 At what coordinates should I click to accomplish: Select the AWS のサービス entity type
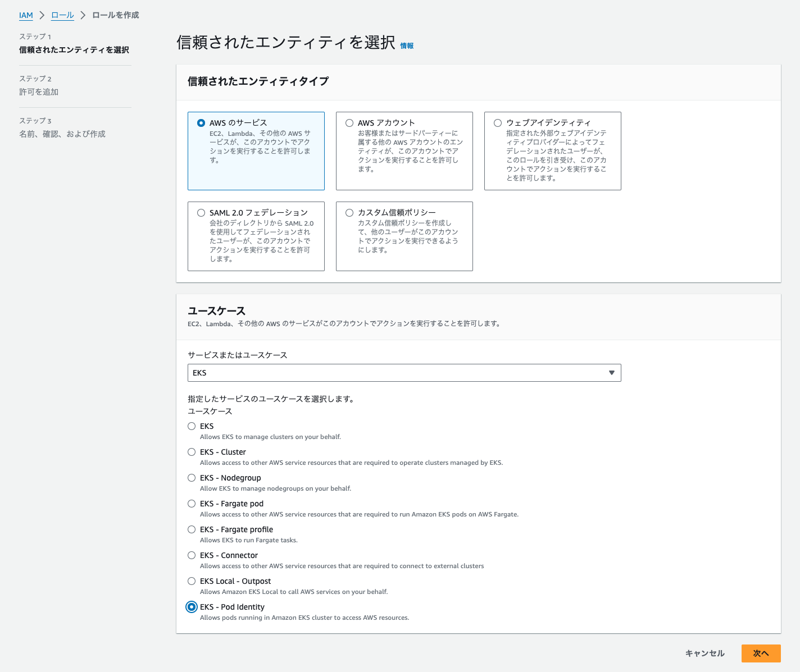pos(201,123)
